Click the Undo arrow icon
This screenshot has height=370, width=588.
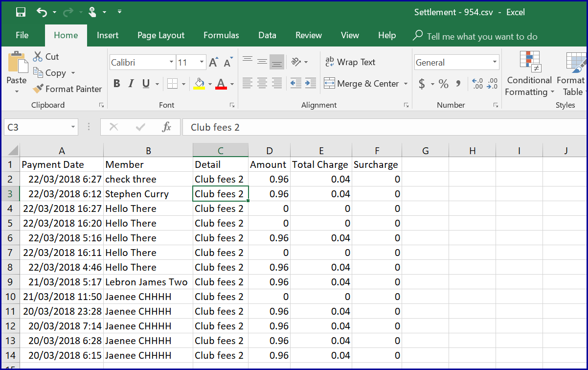pyautogui.click(x=42, y=12)
